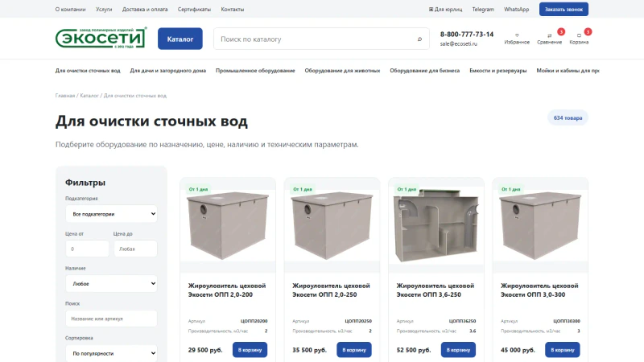Open the Наличие dropdown
Image resolution: width=644 pixels, height=362 pixels.
(x=111, y=284)
